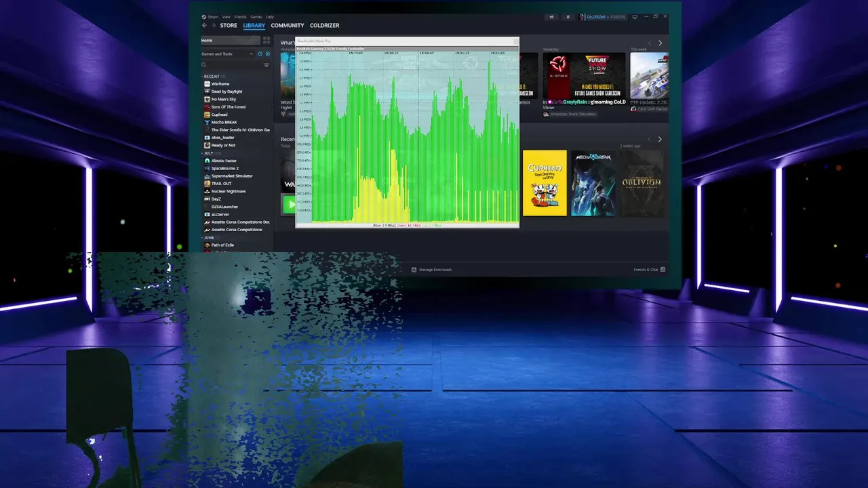Select Path of Exile in the list

tap(222, 245)
